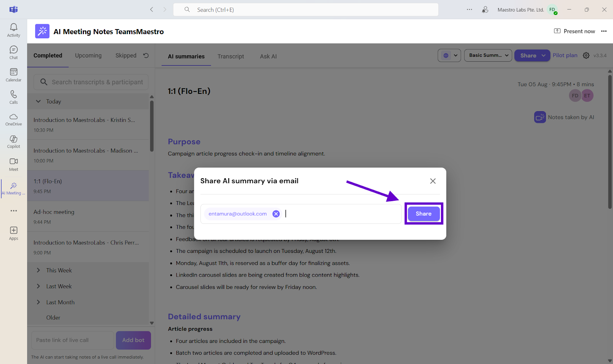Click the FD participant avatar

575,96
